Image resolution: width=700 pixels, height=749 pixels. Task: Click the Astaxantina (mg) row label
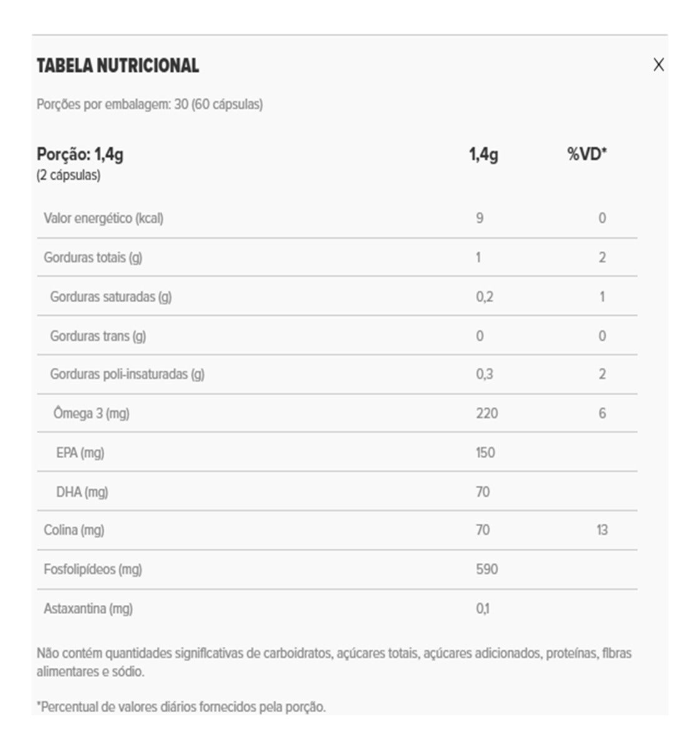point(88,609)
